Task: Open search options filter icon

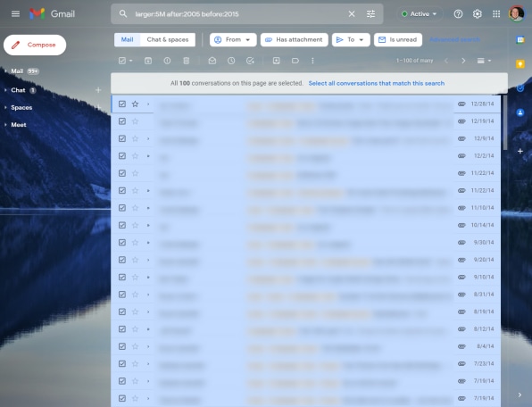Action: click(370, 14)
